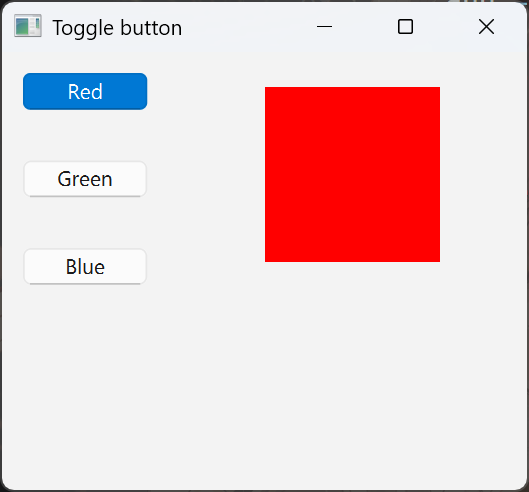Click the active blue-highlighted Red button
Screen dimensions: 529x492
[x=85, y=91]
